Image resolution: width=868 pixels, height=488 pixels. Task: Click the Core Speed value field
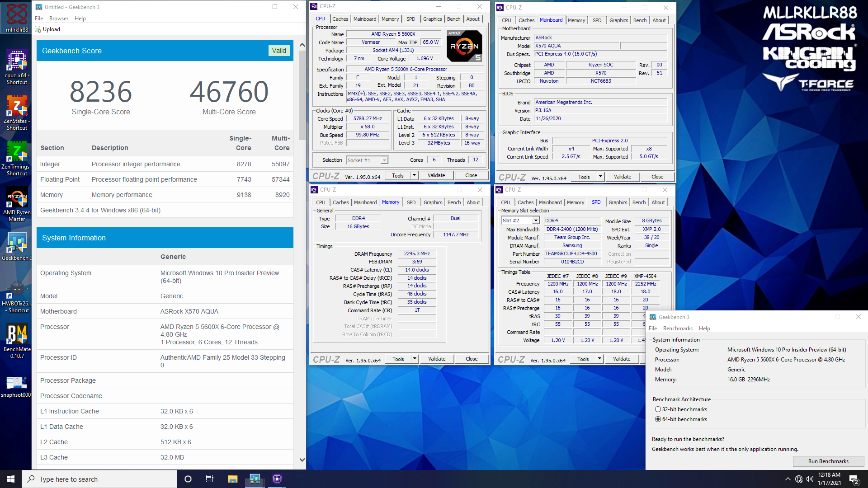click(x=368, y=118)
